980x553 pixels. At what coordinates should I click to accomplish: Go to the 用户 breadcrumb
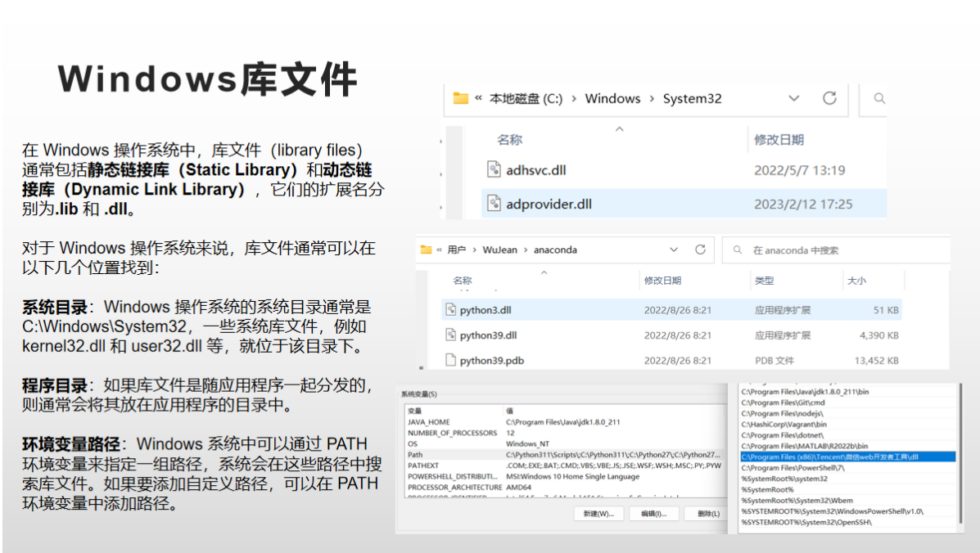457,250
